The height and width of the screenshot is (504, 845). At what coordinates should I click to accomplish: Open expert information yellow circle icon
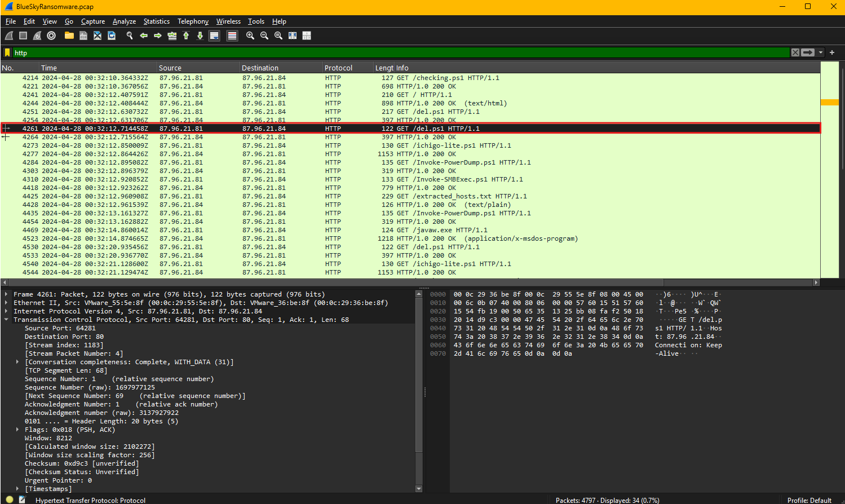[10, 499]
